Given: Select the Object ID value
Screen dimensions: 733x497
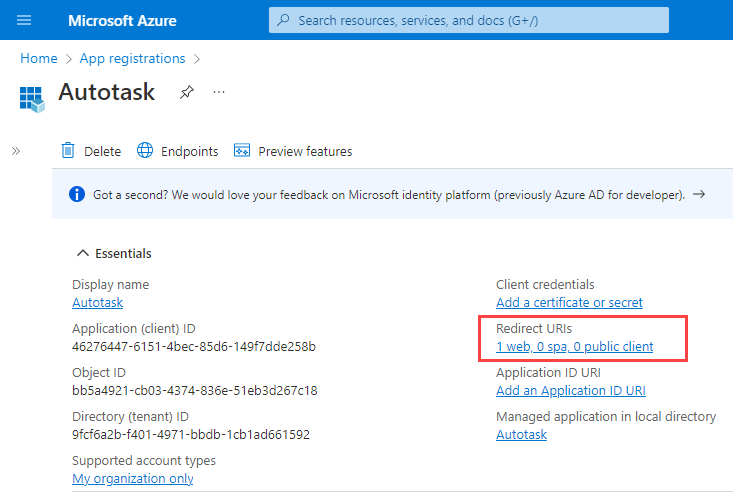Looking at the screenshot, I should click(195, 390).
